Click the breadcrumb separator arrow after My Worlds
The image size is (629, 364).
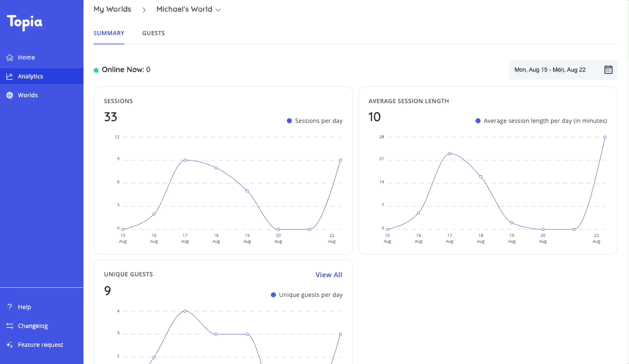click(144, 10)
